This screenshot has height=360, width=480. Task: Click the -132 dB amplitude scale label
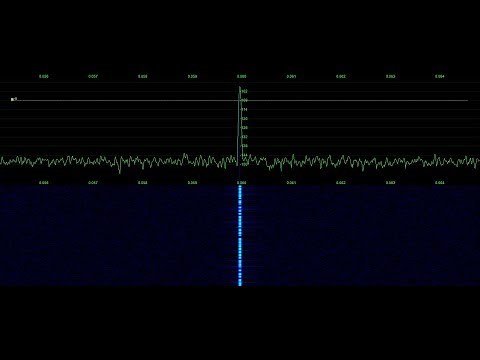tap(244, 137)
